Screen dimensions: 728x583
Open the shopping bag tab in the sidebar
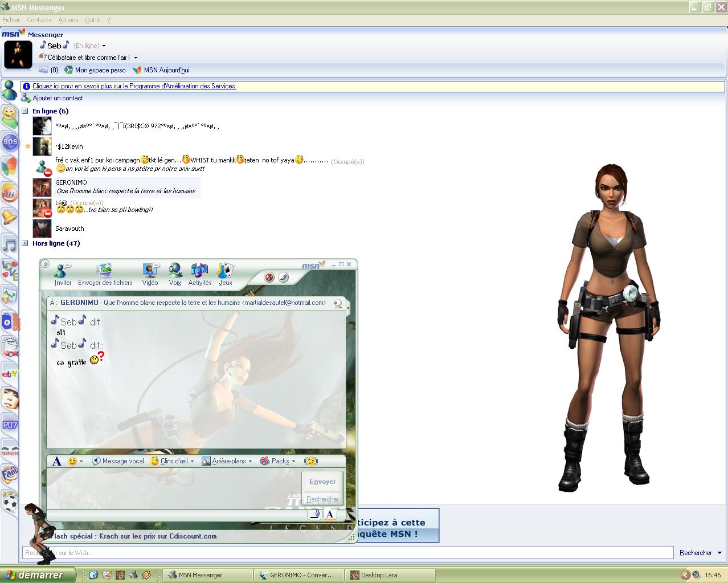click(10, 322)
